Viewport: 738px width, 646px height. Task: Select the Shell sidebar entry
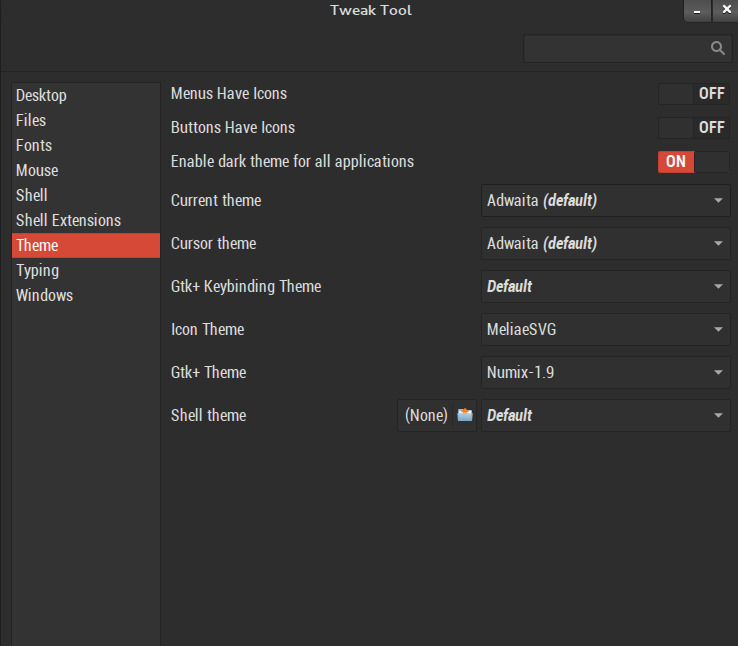[86, 195]
